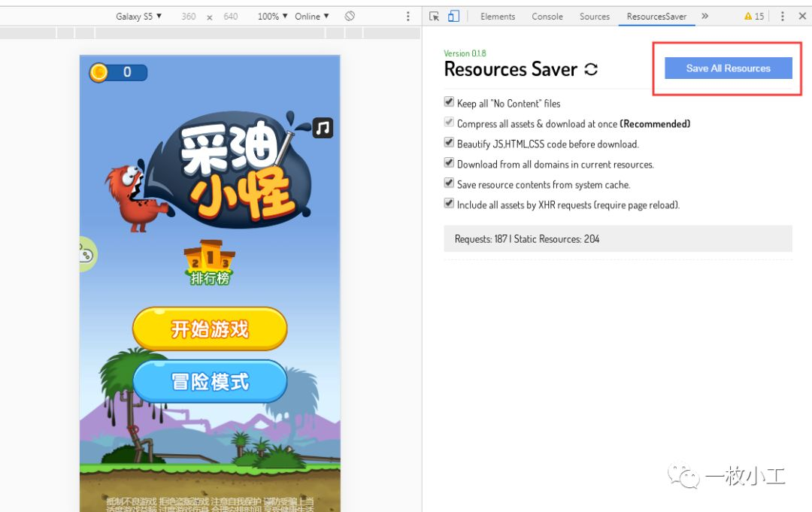Toggle the game music note icon
The width and height of the screenshot is (812, 512).
tap(323, 128)
